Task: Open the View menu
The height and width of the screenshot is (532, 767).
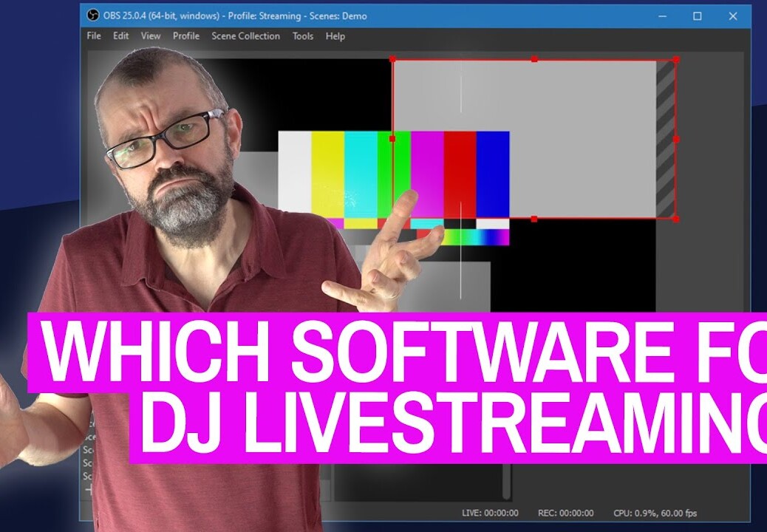Action: tap(151, 35)
